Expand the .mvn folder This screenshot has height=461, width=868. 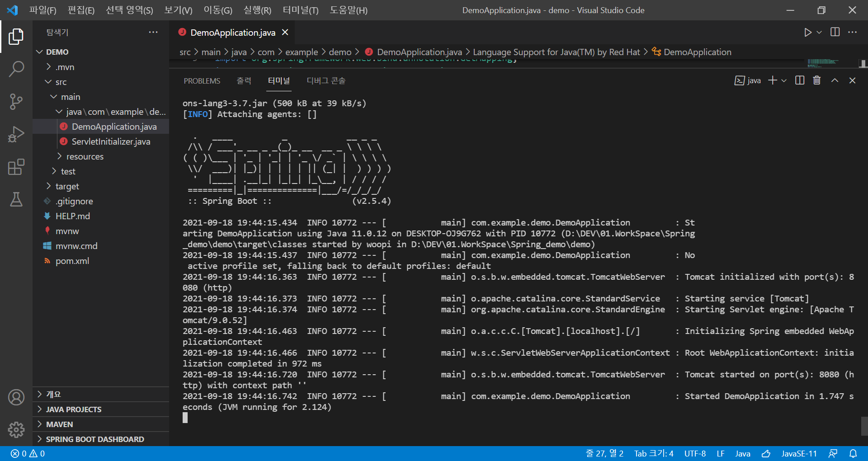(x=101, y=67)
